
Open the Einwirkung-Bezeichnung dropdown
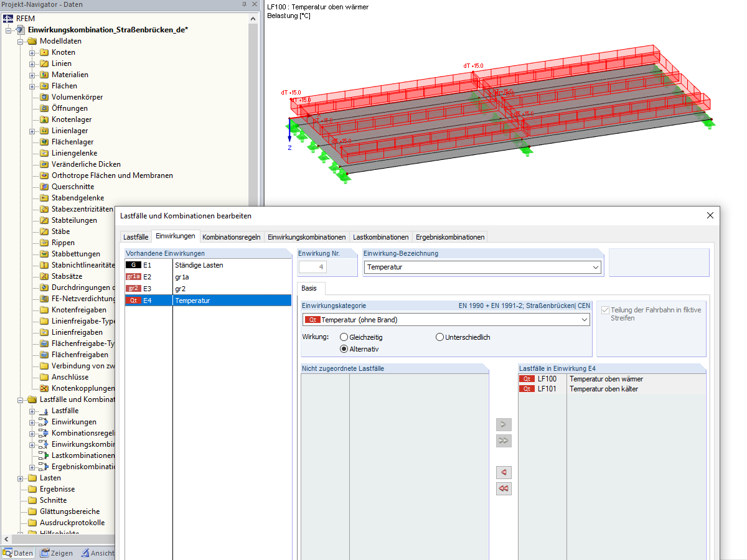596,268
